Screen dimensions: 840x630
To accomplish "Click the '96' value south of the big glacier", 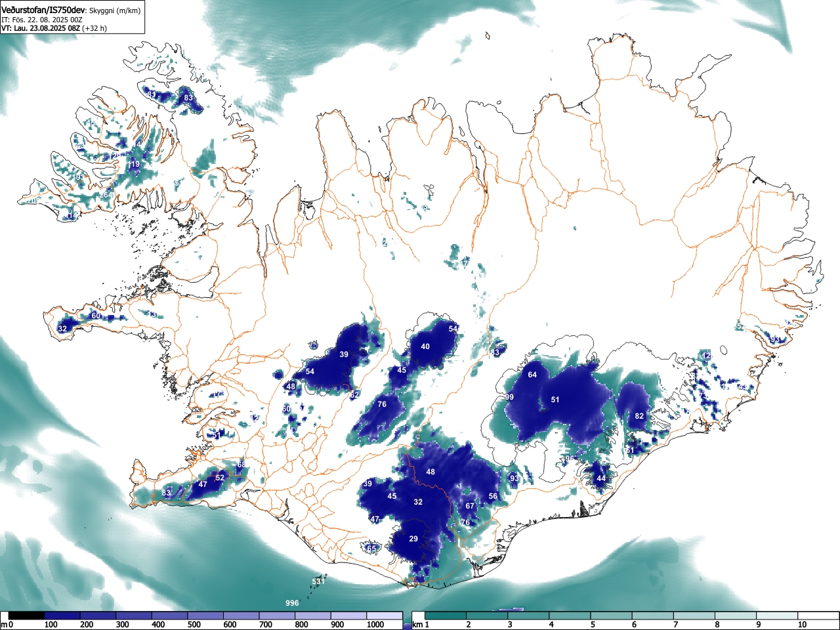I will tap(570, 459).
